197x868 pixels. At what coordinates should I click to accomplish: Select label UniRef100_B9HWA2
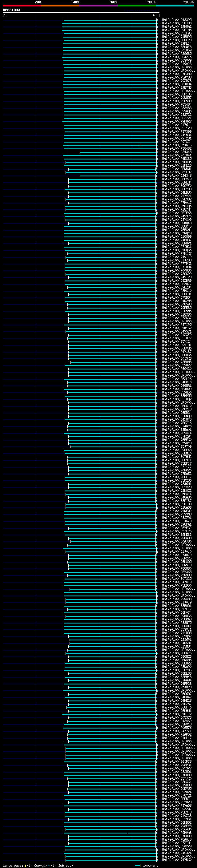(177, 26)
